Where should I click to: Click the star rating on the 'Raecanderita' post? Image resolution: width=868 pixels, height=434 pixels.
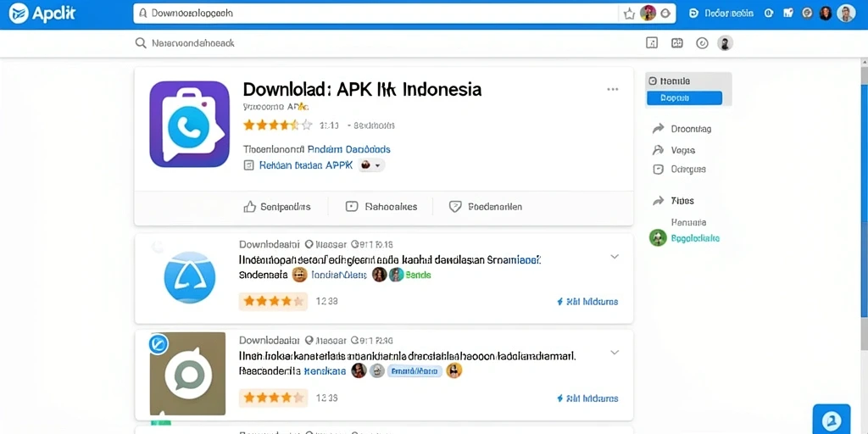click(x=274, y=398)
